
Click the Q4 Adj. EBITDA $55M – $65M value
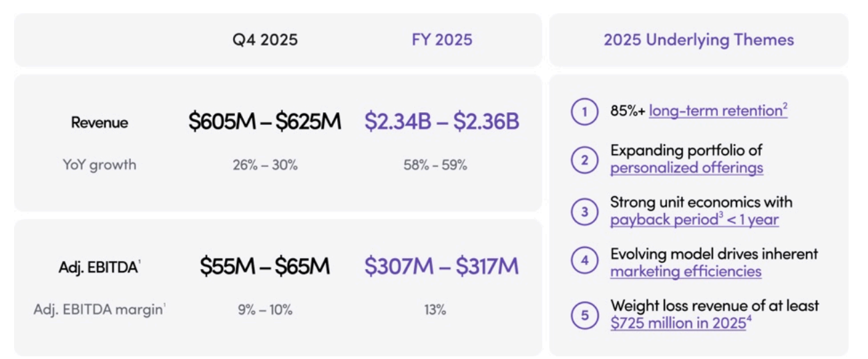tap(264, 266)
